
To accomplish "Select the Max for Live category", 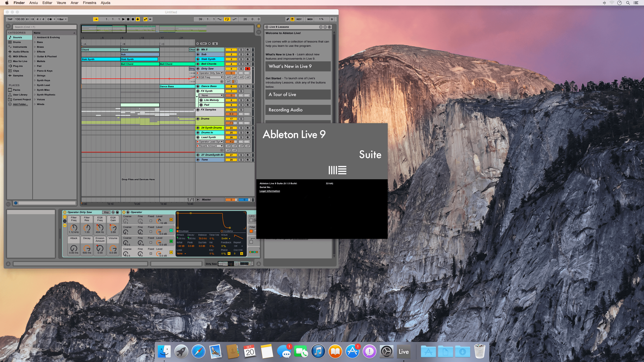I will coord(20,61).
